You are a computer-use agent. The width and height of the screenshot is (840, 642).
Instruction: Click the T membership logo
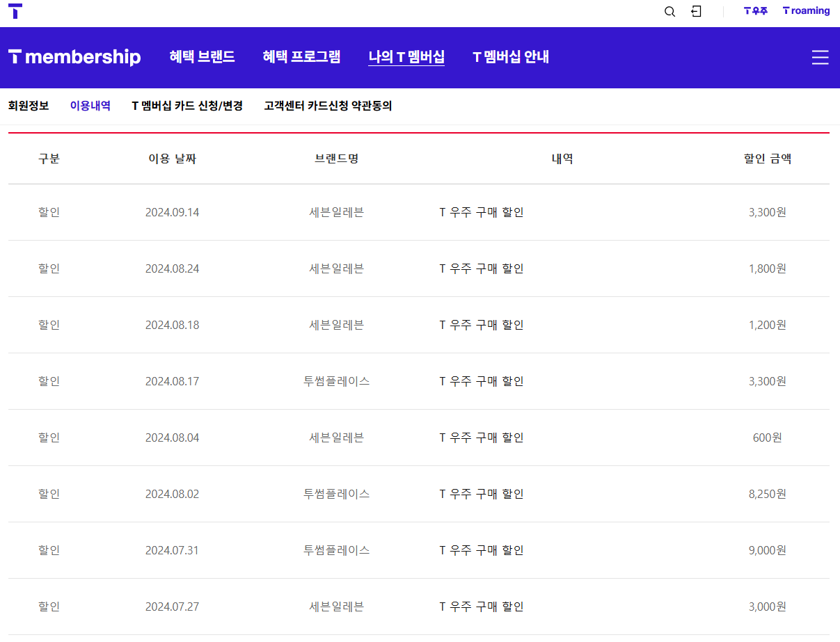(74, 57)
